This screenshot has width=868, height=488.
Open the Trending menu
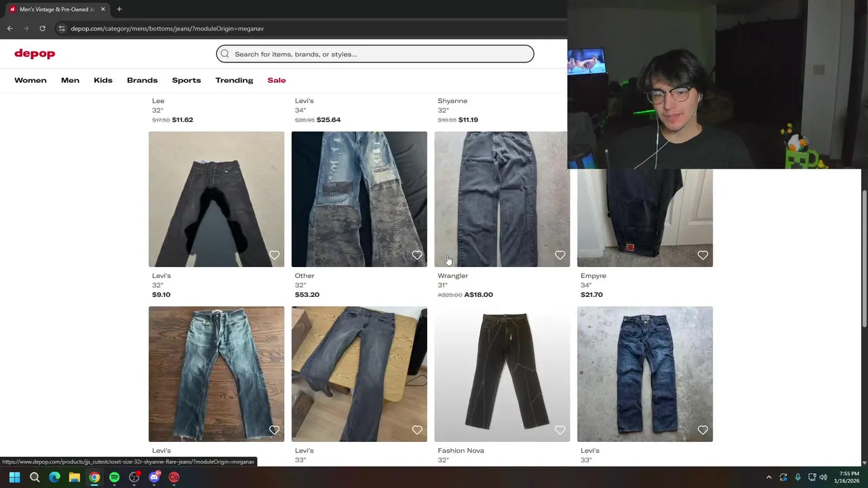(x=234, y=80)
